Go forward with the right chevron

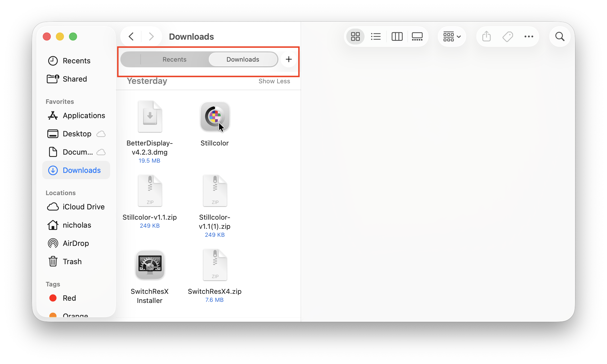click(x=151, y=37)
